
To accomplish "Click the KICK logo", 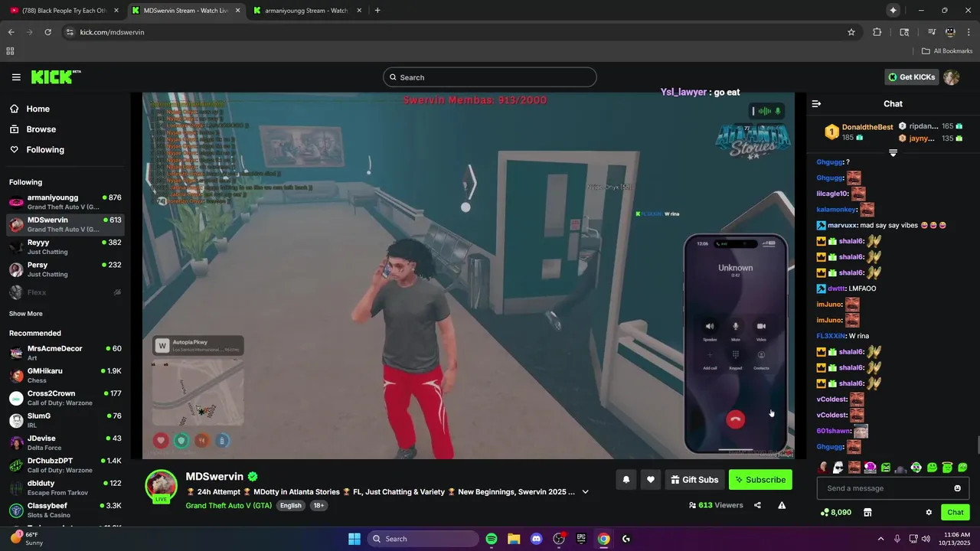I will coord(55,77).
